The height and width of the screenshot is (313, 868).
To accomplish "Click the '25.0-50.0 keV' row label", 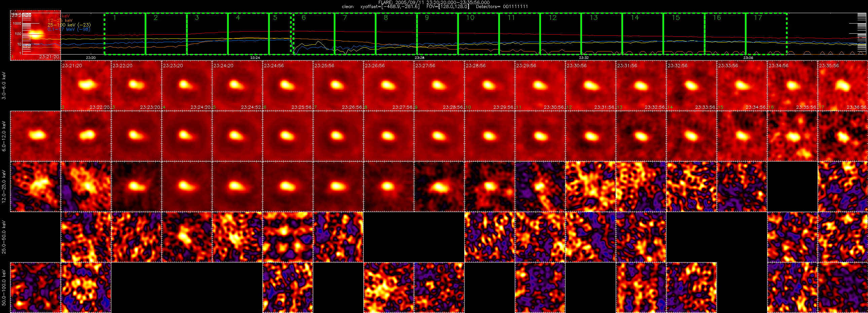I will pos(4,237).
